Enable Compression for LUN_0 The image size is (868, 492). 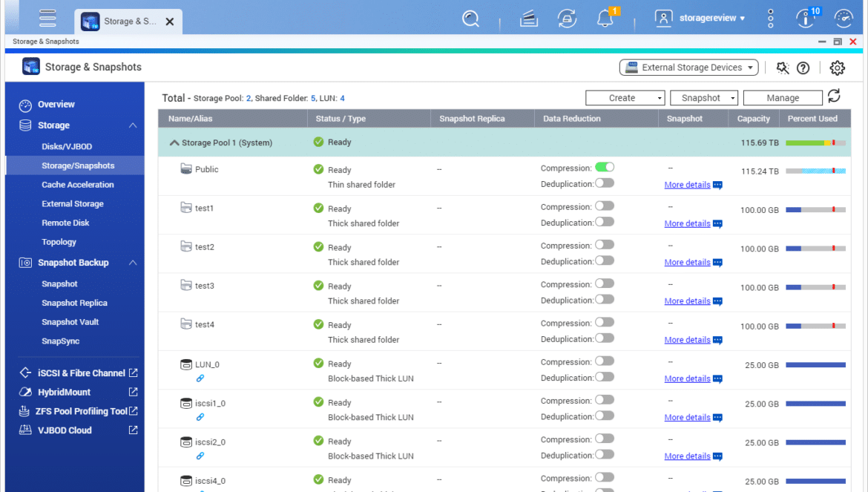[x=605, y=361]
